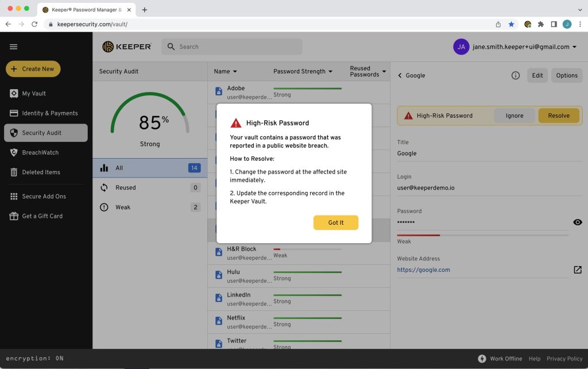This screenshot has width=588, height=369.
Task: Expand the account email dropdown arrow
Action: 574,47
